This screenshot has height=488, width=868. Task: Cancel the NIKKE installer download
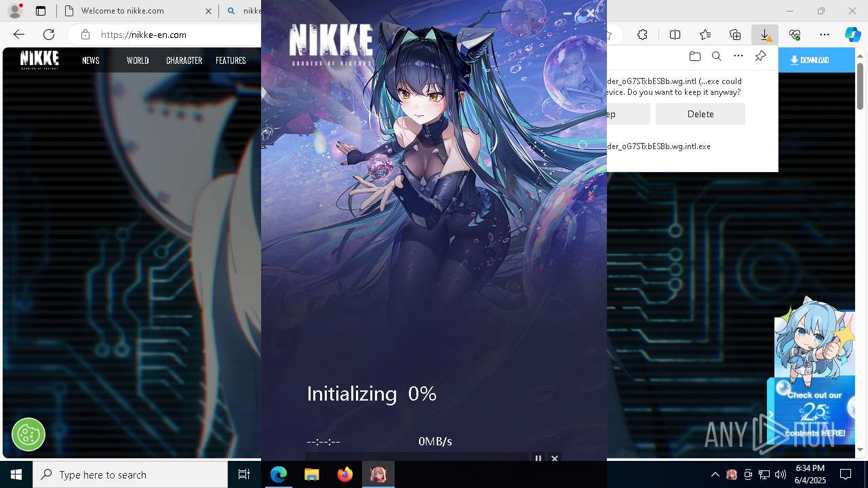tap(555, 458)
